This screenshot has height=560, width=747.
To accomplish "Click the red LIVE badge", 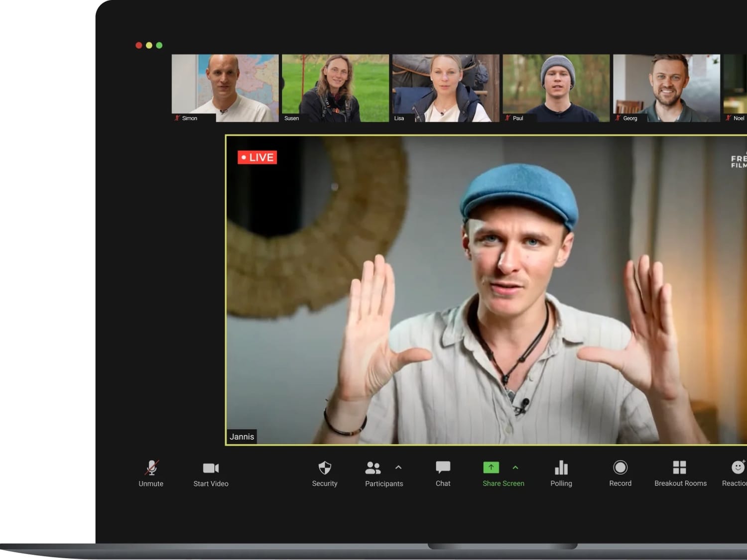I will [257, 157].
